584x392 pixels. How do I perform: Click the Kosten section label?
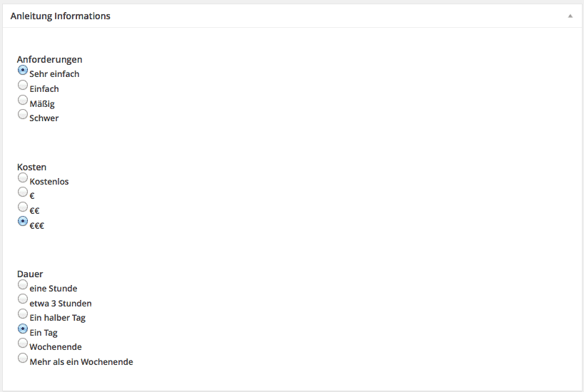click(x=31, y=167)
